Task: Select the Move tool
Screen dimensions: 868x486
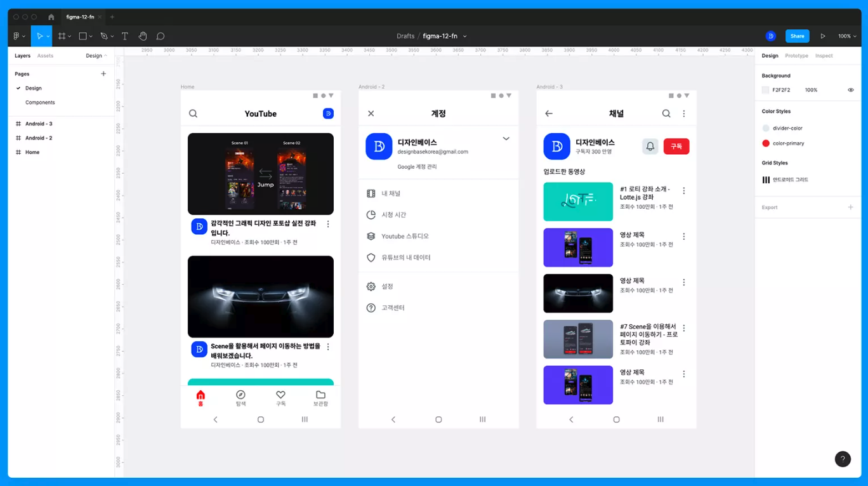Action: pyautogui.click(x=39, y=36)
